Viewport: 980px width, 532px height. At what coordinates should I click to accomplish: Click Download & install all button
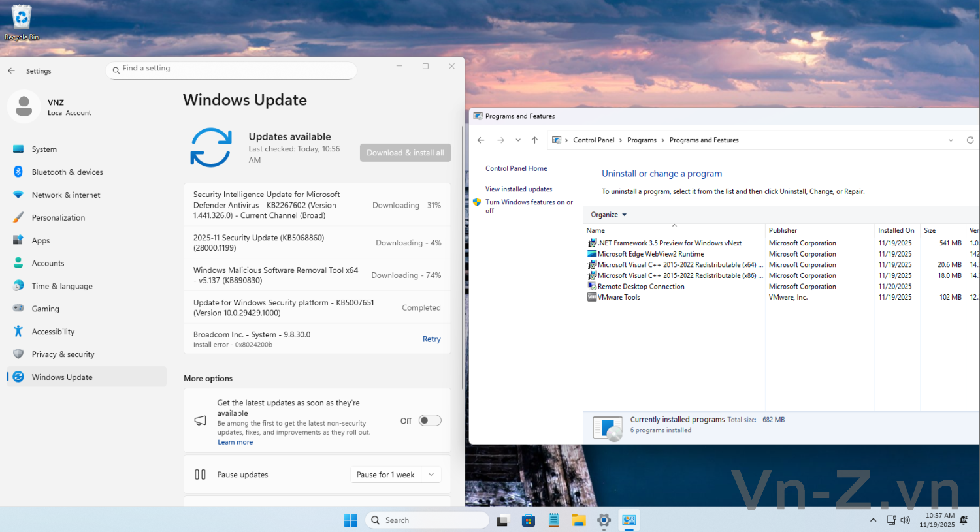[405, 153]
